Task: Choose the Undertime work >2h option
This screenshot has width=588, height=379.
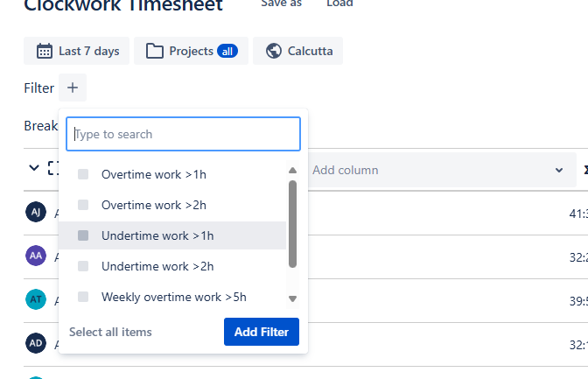Action: tap(157, 266)
